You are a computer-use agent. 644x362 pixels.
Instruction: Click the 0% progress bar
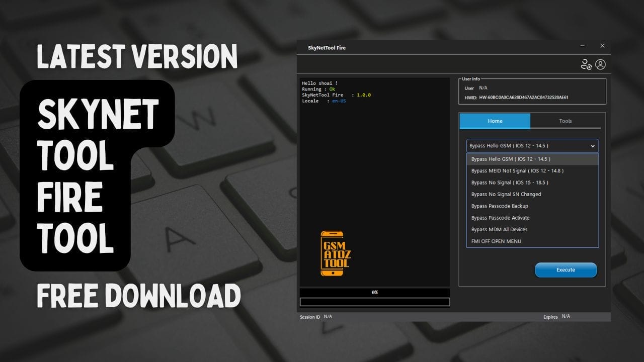[x=375, y=292]
